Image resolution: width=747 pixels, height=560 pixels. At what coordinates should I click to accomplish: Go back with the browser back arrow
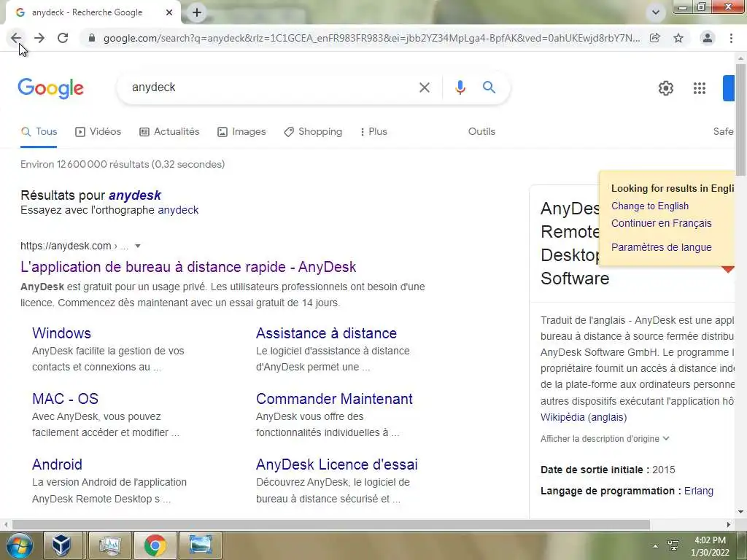click(16, 38)
